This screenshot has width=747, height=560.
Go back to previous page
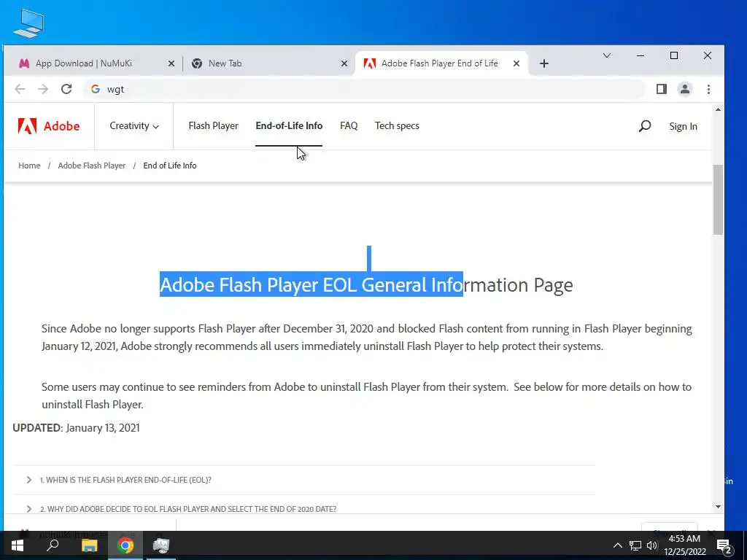(x=20, y=89)
